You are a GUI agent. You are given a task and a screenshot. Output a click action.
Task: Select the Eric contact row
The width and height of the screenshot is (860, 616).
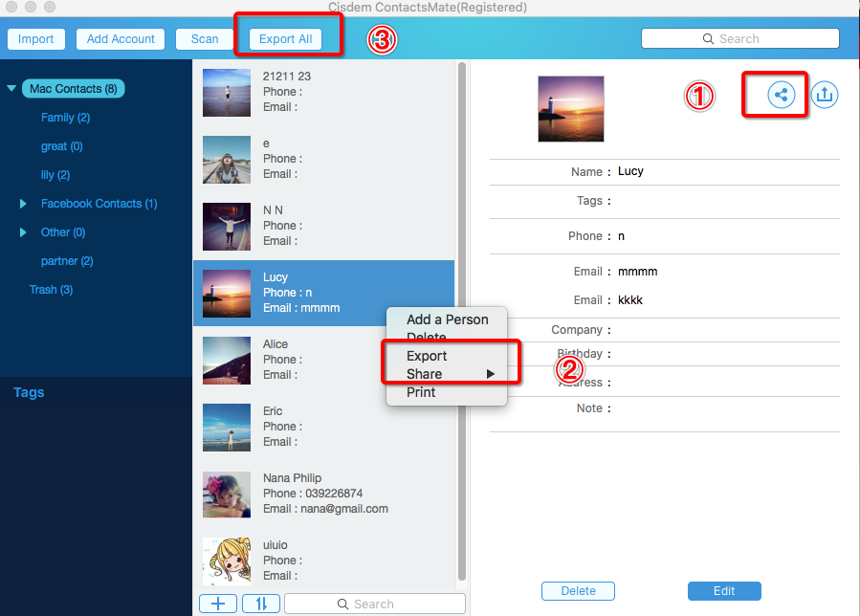[323, 427]
